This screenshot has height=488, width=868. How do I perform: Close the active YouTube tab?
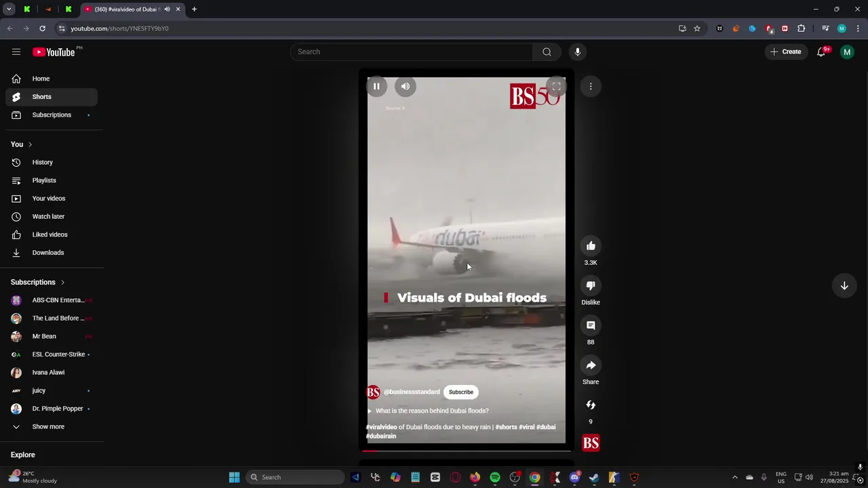coord(178,9)
